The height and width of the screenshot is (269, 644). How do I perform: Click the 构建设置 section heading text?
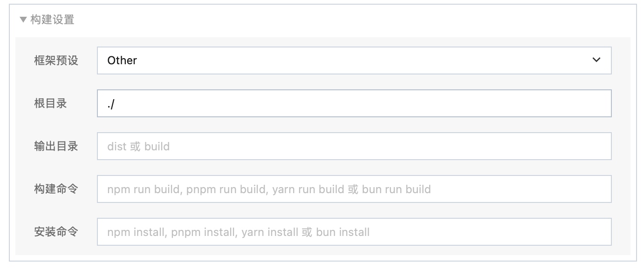click(x=52, y=20)
